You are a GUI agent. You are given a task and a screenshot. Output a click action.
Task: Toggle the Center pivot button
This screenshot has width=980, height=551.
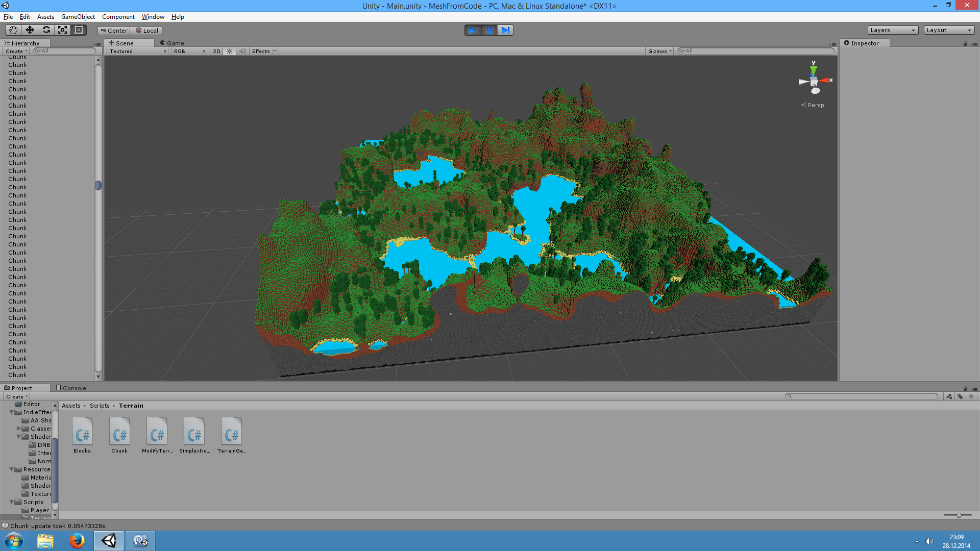(x=114, y=31)
